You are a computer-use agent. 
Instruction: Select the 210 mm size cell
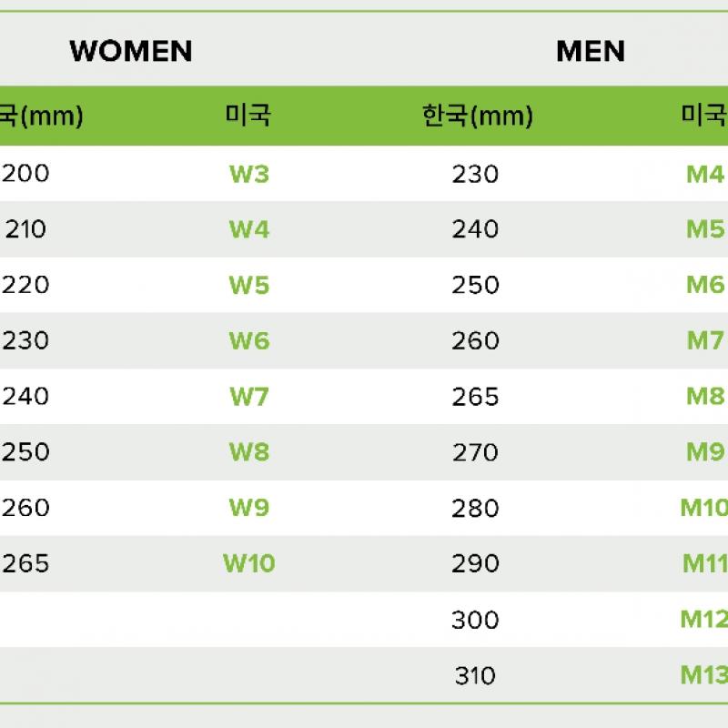pos(25,229)
